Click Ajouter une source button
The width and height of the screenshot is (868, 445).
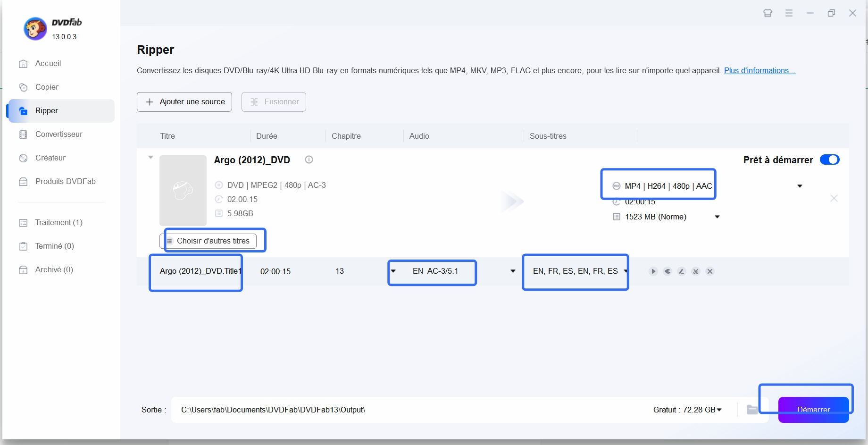click(x=184, y=102)
